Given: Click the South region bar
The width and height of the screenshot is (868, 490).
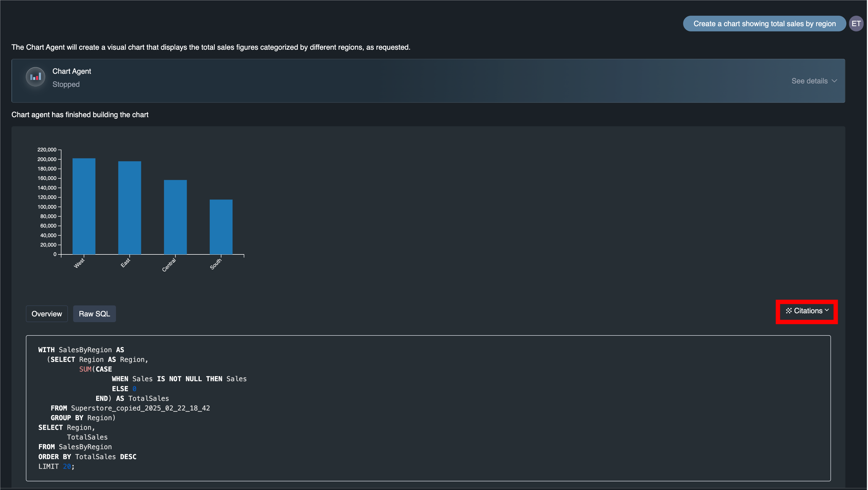Looking at the screenshot, I should pyautogui.click(x=221, y=227).
